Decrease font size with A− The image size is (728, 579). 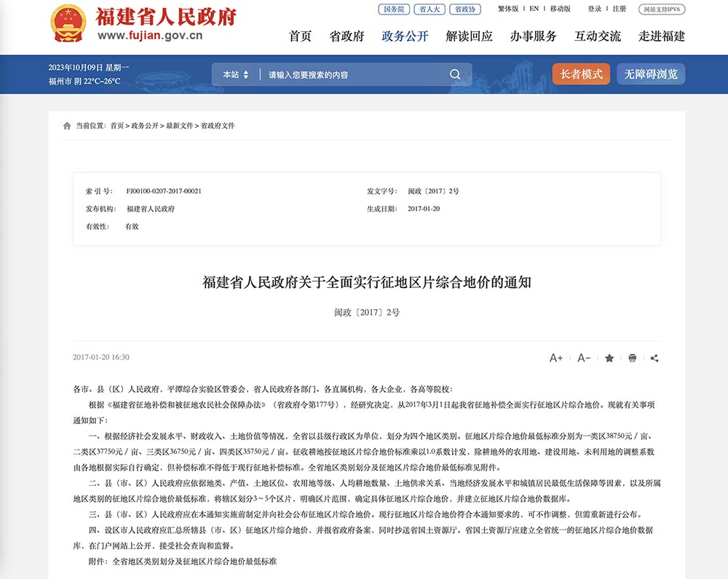pos(584,358)
